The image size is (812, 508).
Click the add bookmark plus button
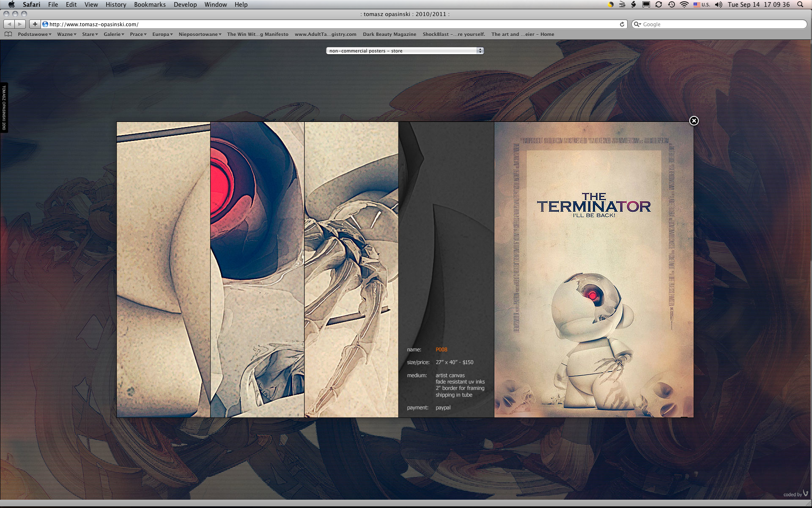pyautogui.click(x=35, y=24)
